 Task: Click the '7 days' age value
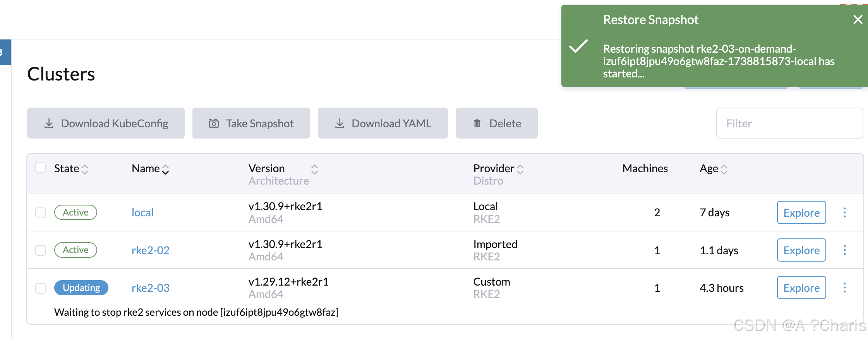(x=715, y=212)
